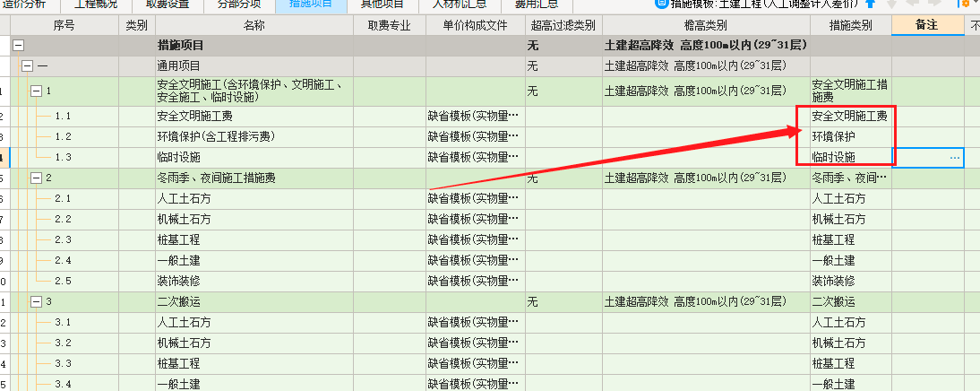Select 桩基工程 name cell in row 2.3
The height and width of the screenshot is (391, 980).
(254, 240)
